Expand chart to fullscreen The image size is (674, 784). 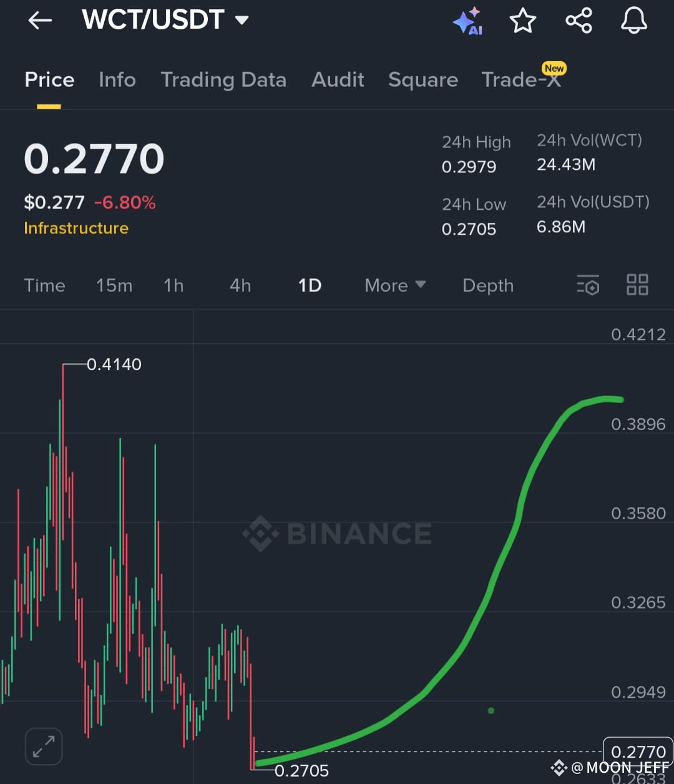pyautogui.click(x=44, y=746)
